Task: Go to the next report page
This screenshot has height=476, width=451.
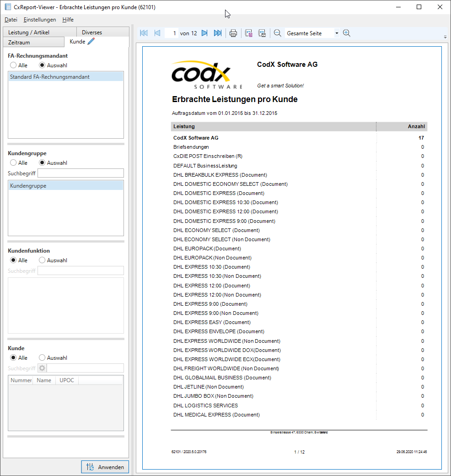Action: point(205,33)
